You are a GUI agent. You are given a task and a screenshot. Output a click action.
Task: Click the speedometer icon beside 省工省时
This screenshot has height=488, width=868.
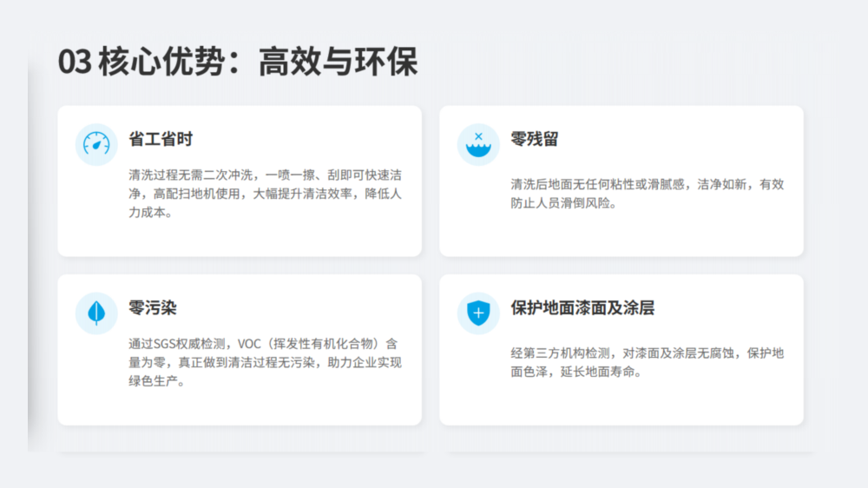coord(96,144)
